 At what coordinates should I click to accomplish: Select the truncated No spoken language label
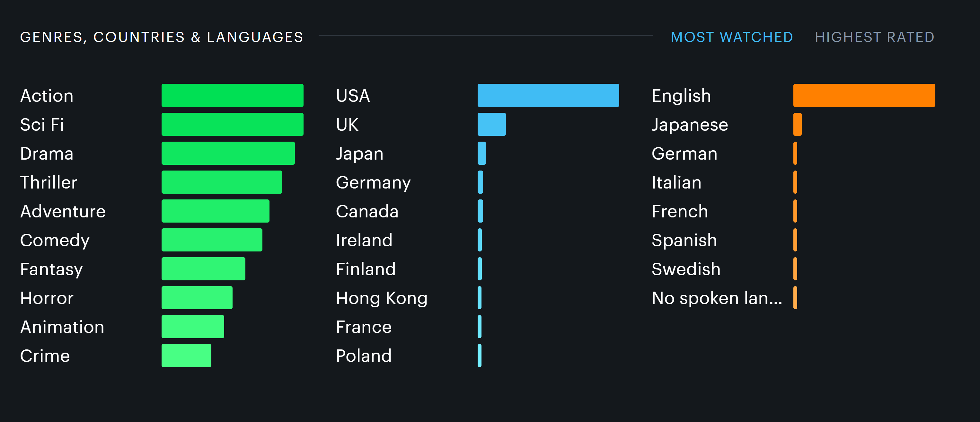coord(717,298)
